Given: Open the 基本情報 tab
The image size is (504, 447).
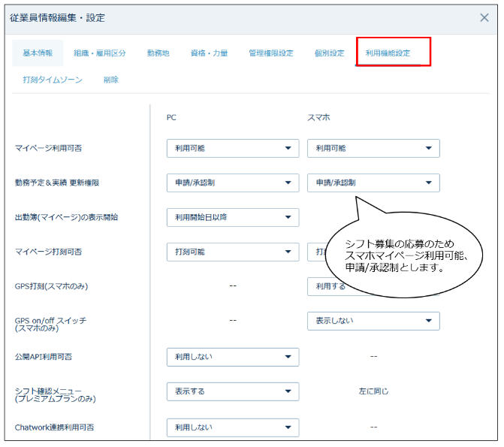Looking at the screenshot, I should [38, 53].
